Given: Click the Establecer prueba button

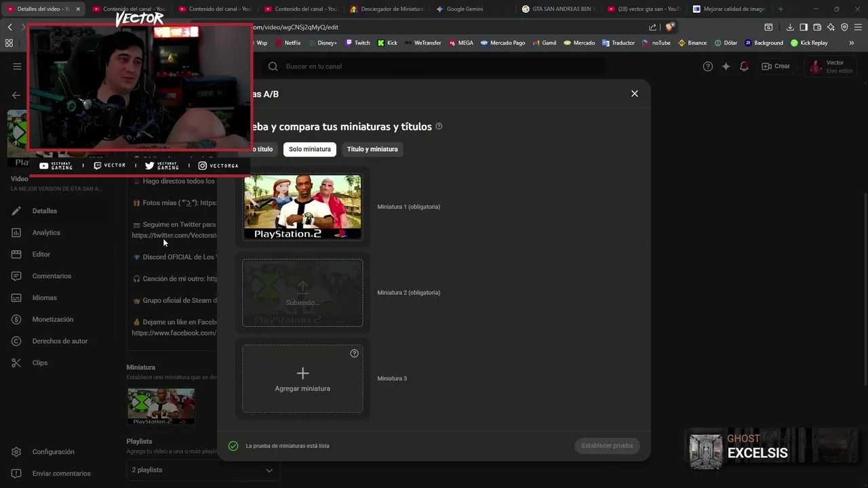Looking at the screenshot, I should (607, 445).
